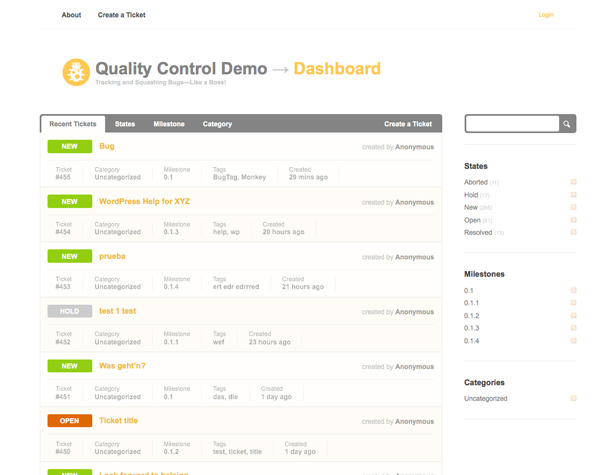Open the Was geht'n? ticket
The image size is (615, 475).
(122, 366)
